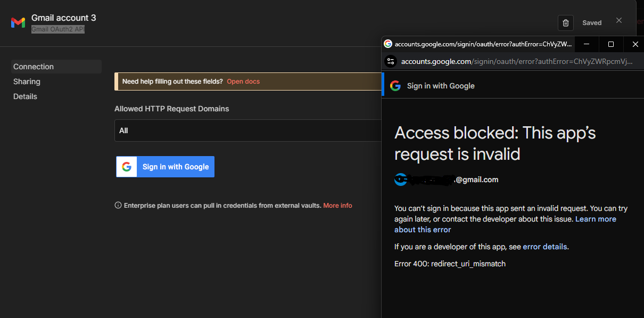Click the Google logo in popup header

(x=395, y=86)
